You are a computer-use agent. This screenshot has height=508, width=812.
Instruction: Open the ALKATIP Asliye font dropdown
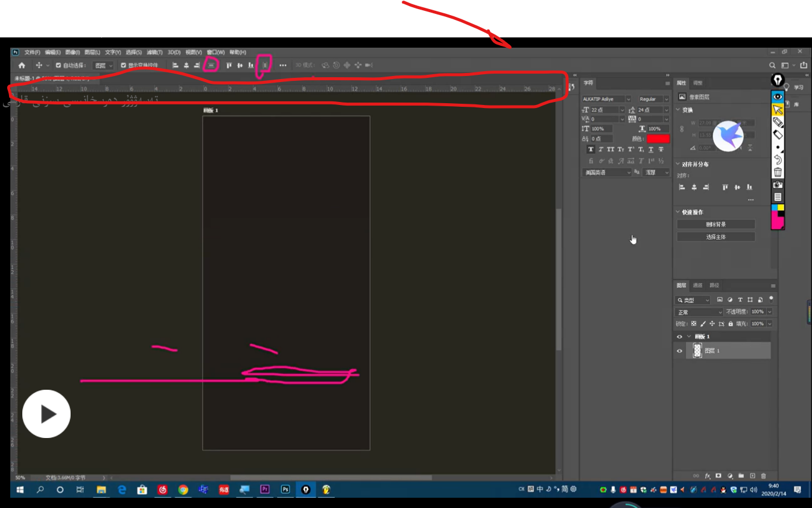pyautogui.click(x=628, y=99)
